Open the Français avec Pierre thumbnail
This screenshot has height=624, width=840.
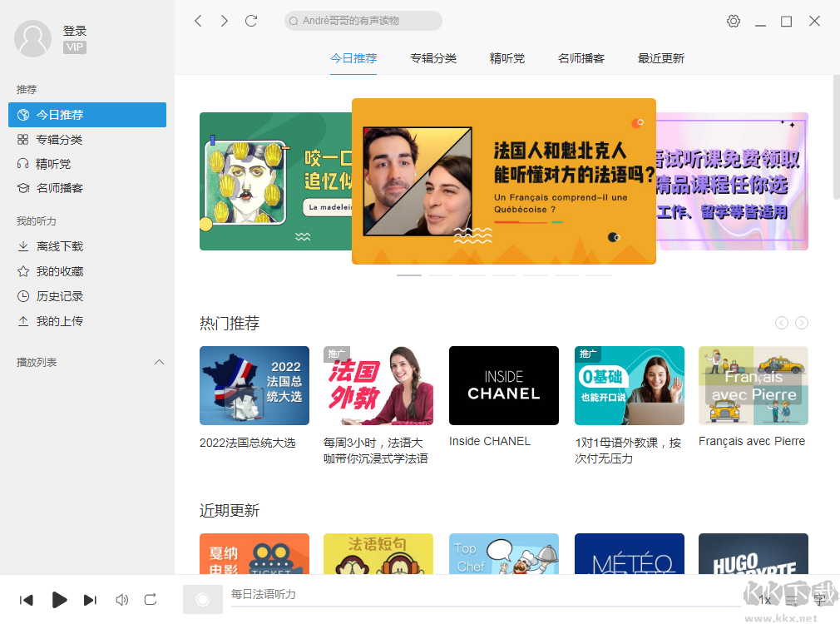753,385
